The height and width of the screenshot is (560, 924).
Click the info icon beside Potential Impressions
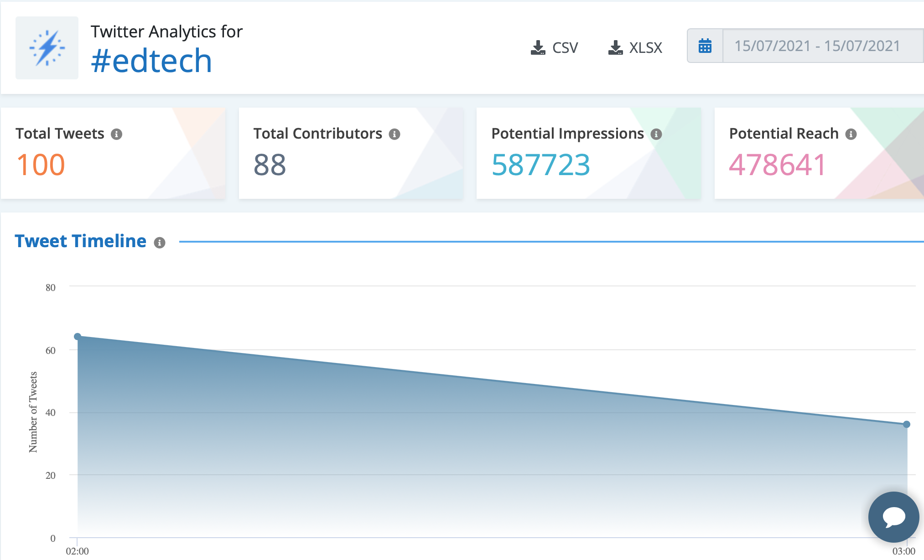point(656,134)
